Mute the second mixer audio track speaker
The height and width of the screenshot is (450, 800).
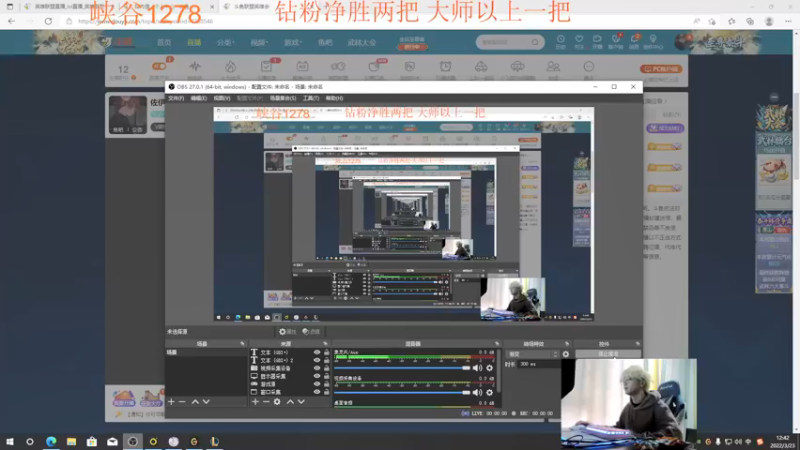click(x=478, y=392)
